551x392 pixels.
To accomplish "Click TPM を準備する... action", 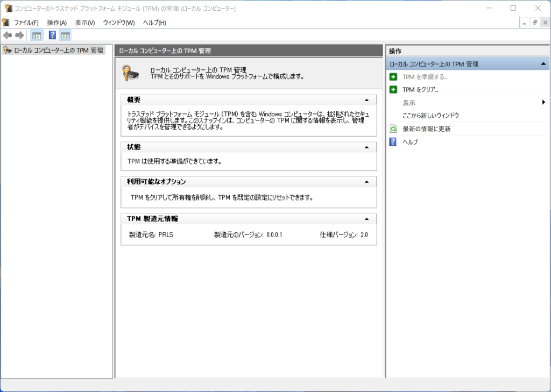I will [425, 77].
